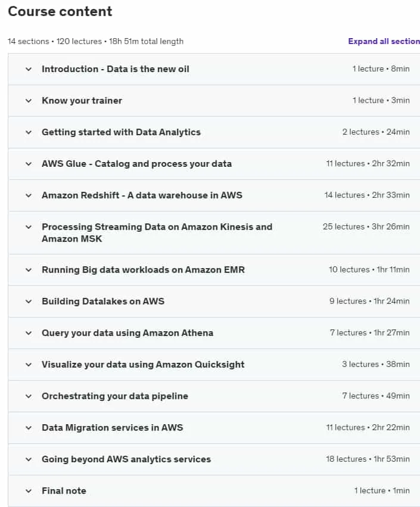This screenshot has width=420, height=507.
Task: Click the arrow icon beside Amazon EMR section
Action: click(x=29, y=270)
